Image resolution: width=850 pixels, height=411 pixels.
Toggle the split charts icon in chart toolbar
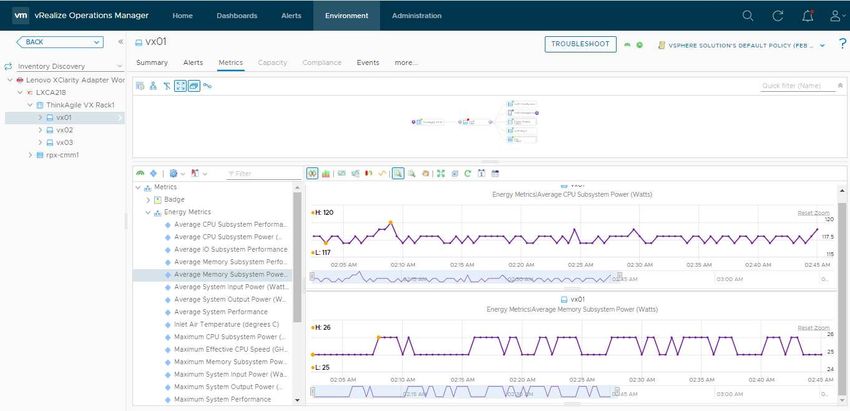312,174
